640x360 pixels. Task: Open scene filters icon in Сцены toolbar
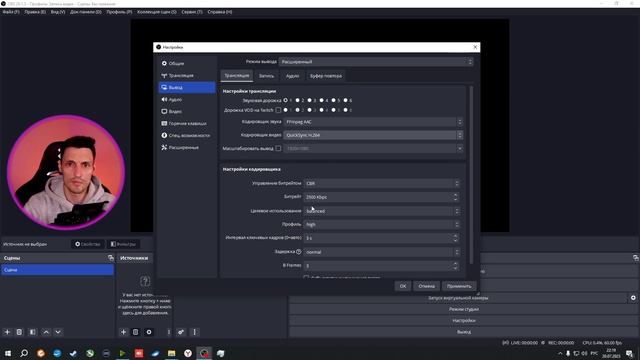(x=33, y=332)
